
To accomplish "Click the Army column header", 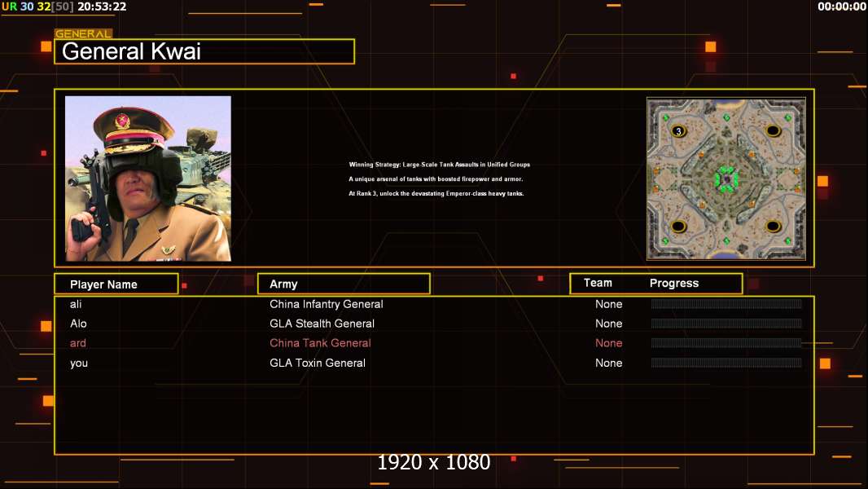I will click(x=344, y=284).
